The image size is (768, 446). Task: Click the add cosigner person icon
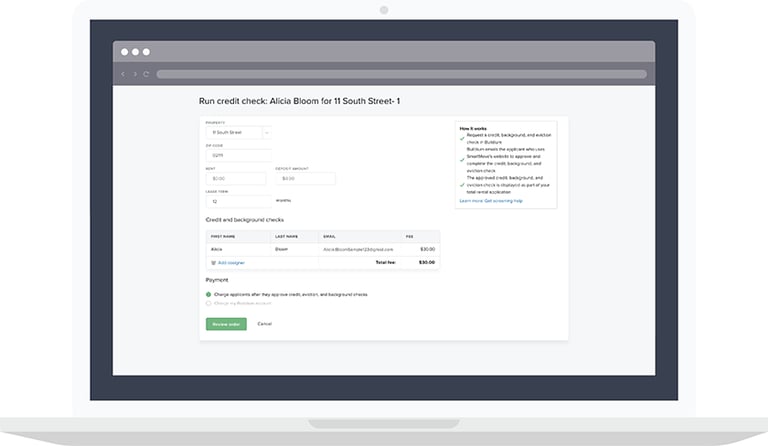(213, 262)
